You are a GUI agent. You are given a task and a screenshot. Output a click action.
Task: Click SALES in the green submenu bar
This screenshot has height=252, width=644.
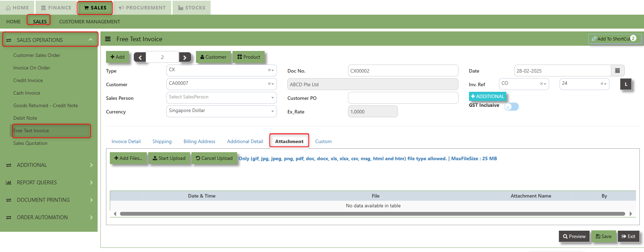click(x=40, y=22)
